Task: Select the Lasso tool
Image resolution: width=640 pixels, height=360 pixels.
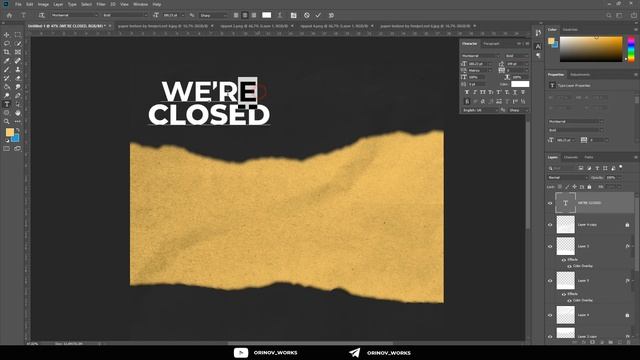Action: [7, 43]
